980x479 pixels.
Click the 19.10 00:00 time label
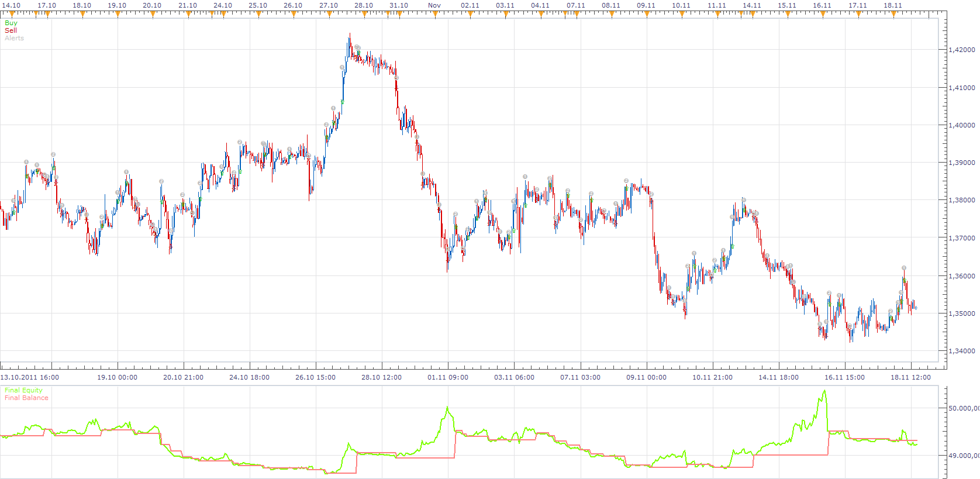[118, 377]
